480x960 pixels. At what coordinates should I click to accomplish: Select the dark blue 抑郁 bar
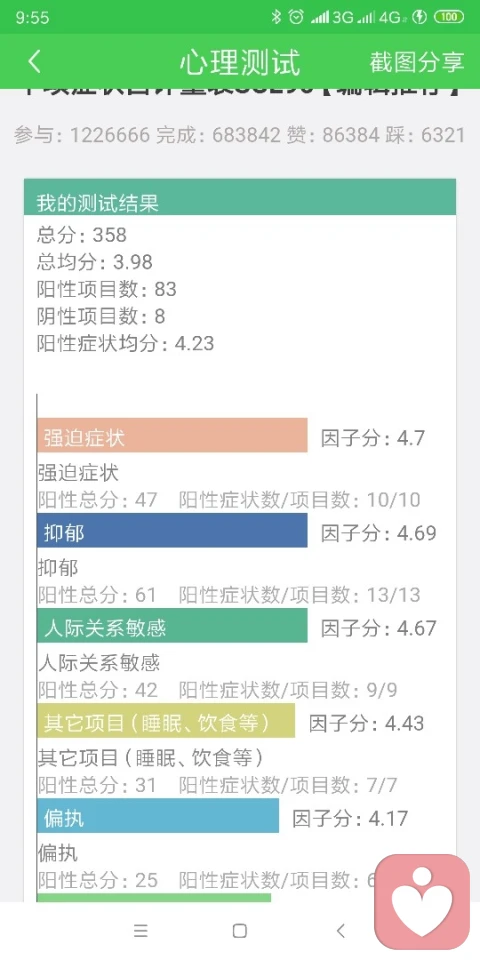(x=172, y=530)
